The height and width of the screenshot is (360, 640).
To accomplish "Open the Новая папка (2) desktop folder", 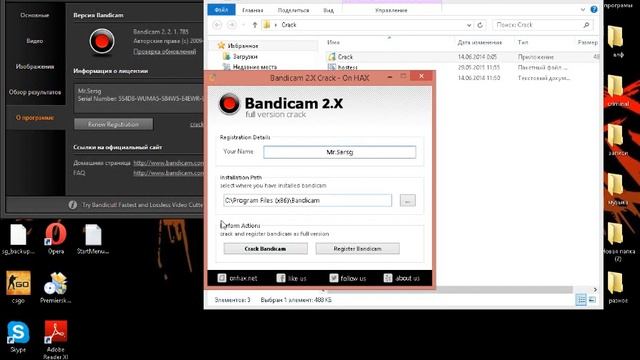I will [x=618, y=242].
